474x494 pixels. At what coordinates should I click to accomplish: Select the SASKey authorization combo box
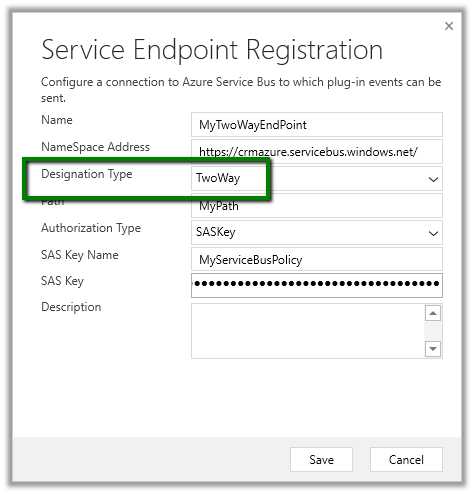click(x=317, y=232)
